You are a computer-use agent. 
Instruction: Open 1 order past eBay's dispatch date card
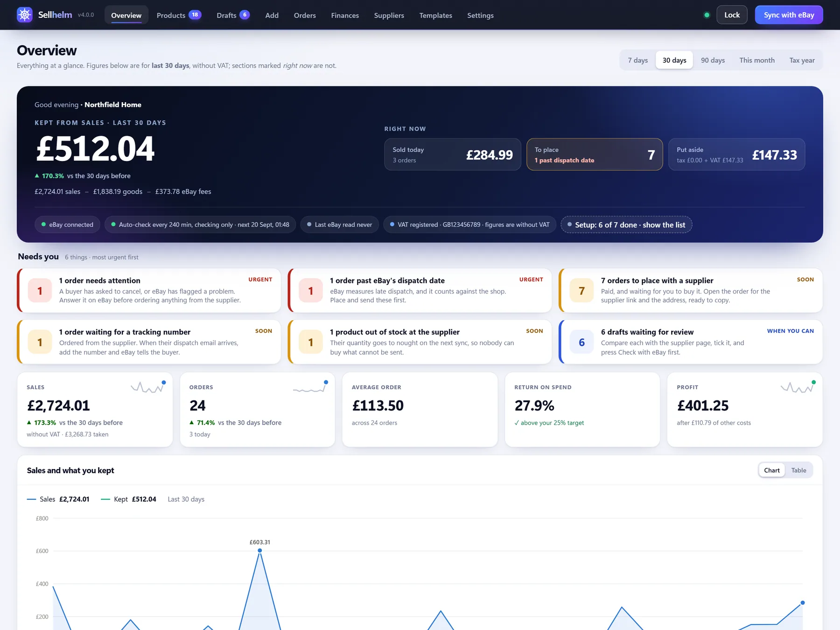coord(420,290)
